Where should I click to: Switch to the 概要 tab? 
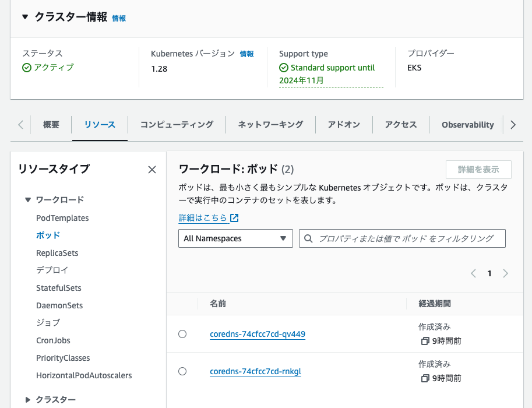tap(51, 125)
